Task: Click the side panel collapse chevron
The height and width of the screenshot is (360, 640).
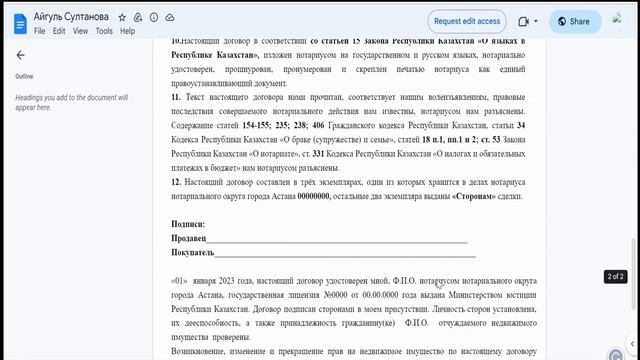Action: (633, 344)
